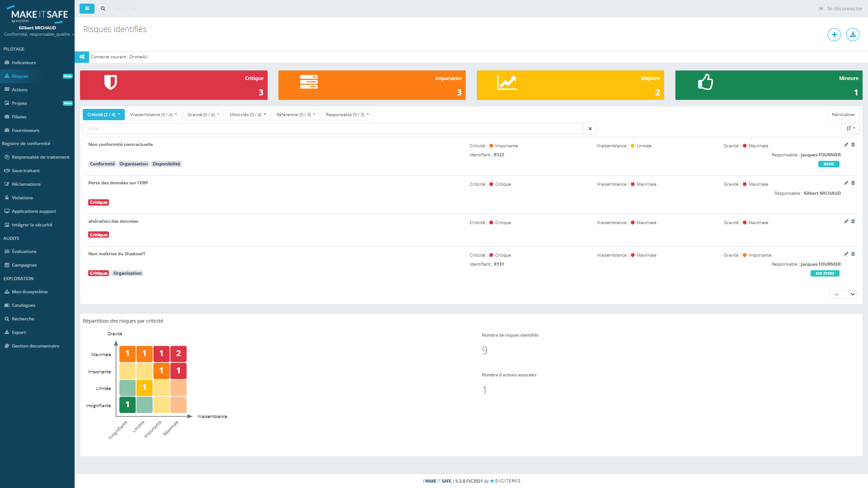Click inside the Filtrer search field
Image resolution: width=868 pixels, height=488 pixels.
pyautogui.click(x=316, y=129)
